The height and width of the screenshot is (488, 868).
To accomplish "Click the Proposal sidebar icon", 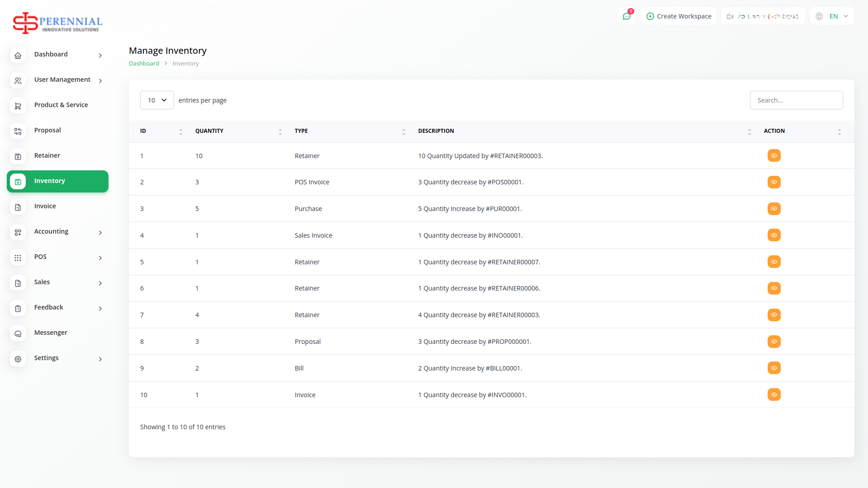I will tap(18, 131).
